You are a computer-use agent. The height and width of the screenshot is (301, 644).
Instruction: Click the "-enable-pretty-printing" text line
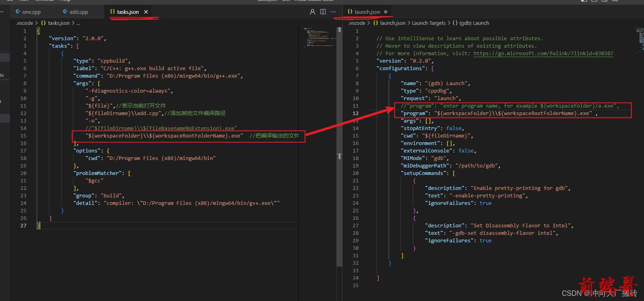tap(476, 196)
